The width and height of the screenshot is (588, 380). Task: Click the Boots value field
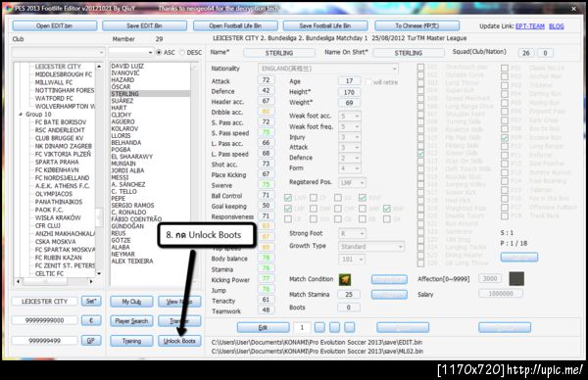click(x=349, y=308)
